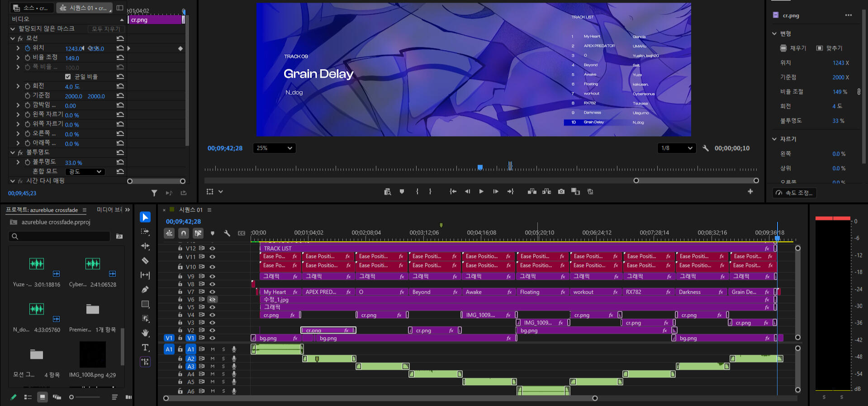868x406 pixels.
Task: Expand the 비율 조정 scale property
Action: pos(18,57)
